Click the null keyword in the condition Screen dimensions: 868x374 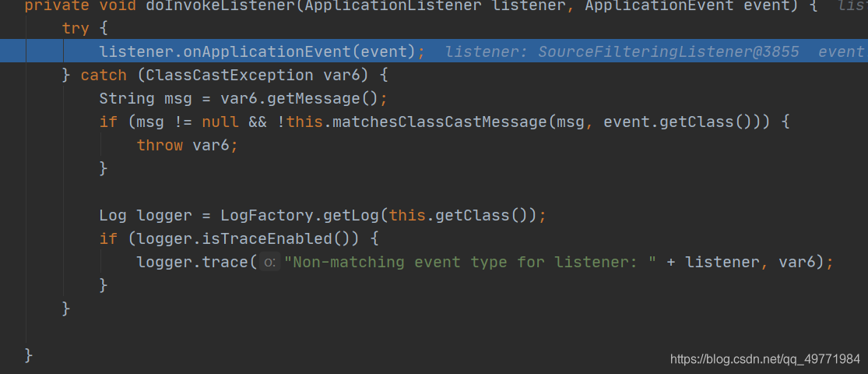point(220,122)
